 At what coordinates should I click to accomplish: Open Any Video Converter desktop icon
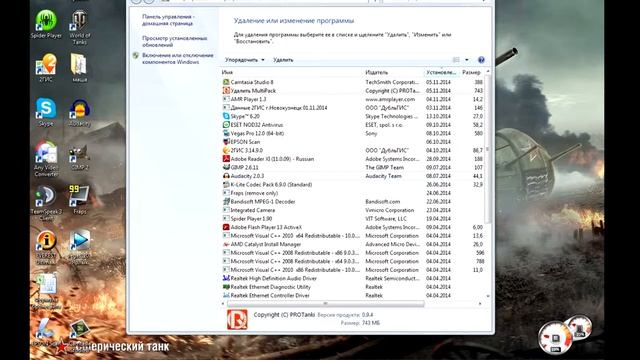click(x=46, y=159)
